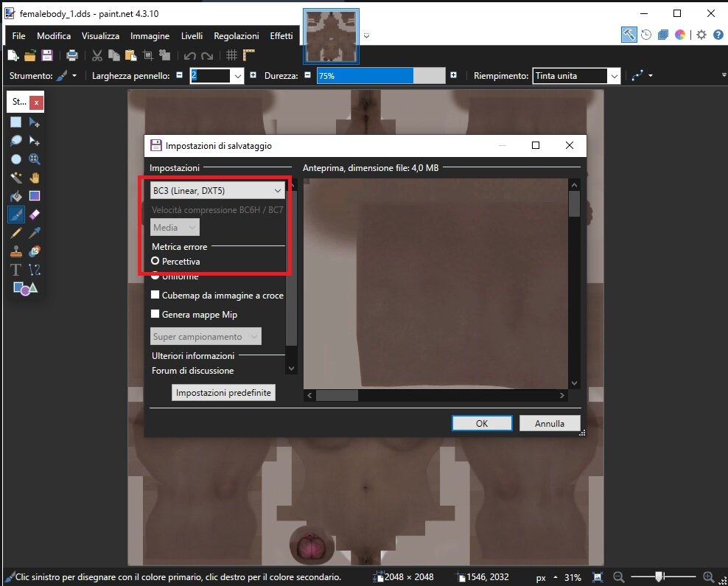Expand the Larghezza pennello size dropdown
This screenshot has width=728, height=586.
pos(238,76)
